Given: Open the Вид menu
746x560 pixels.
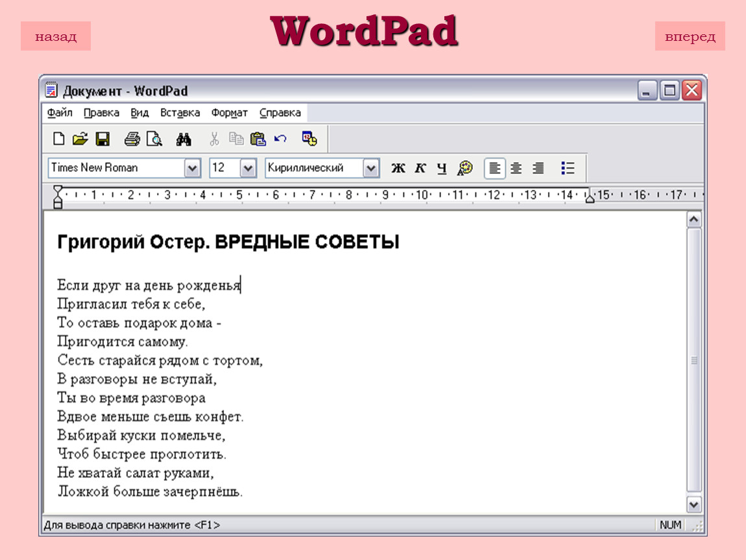Looking at the screenshot, I should (x=139, y=113).
